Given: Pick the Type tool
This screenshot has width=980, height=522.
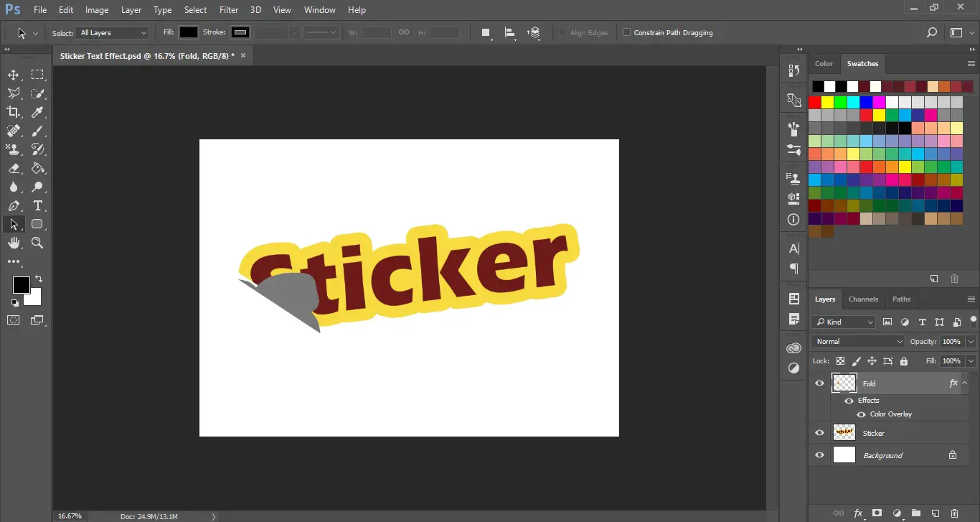Looking at the screenshot, I should coord(37,205).
